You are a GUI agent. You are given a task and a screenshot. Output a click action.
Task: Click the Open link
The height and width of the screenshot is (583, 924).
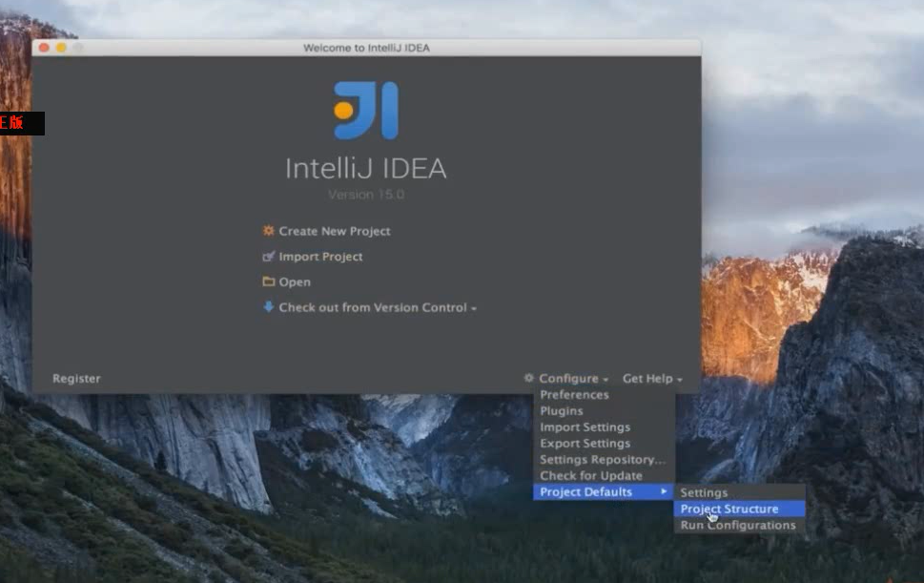[x=295, y=281]
